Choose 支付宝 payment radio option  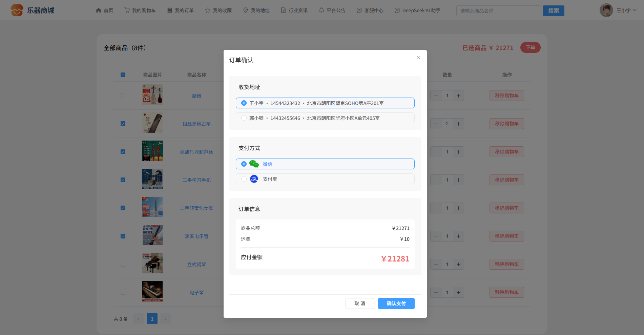pos(244,179)
